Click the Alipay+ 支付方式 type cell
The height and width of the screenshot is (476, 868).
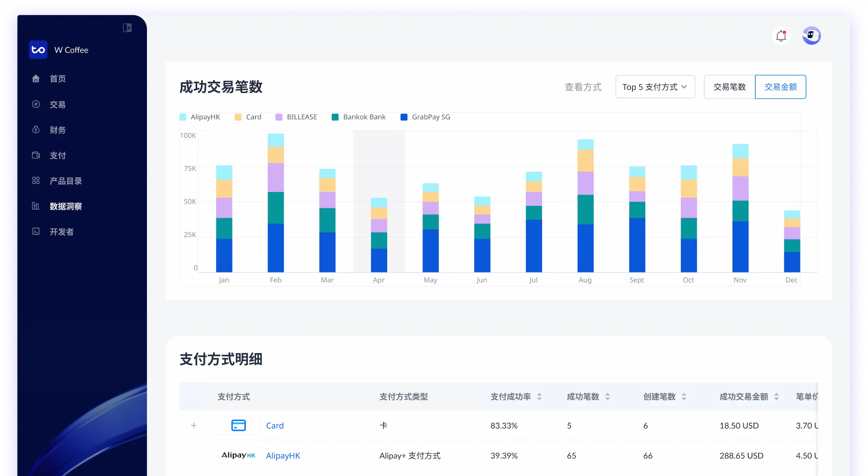click(410, 456)
